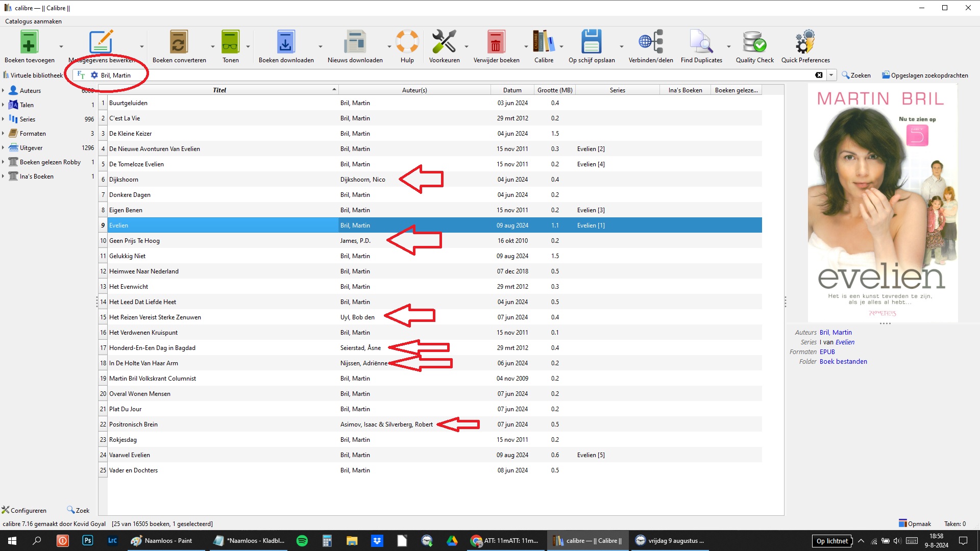Open dropdown arrow next to Op schijf opslaan
This screenshot has height=551, width=980.
(621, 46)
